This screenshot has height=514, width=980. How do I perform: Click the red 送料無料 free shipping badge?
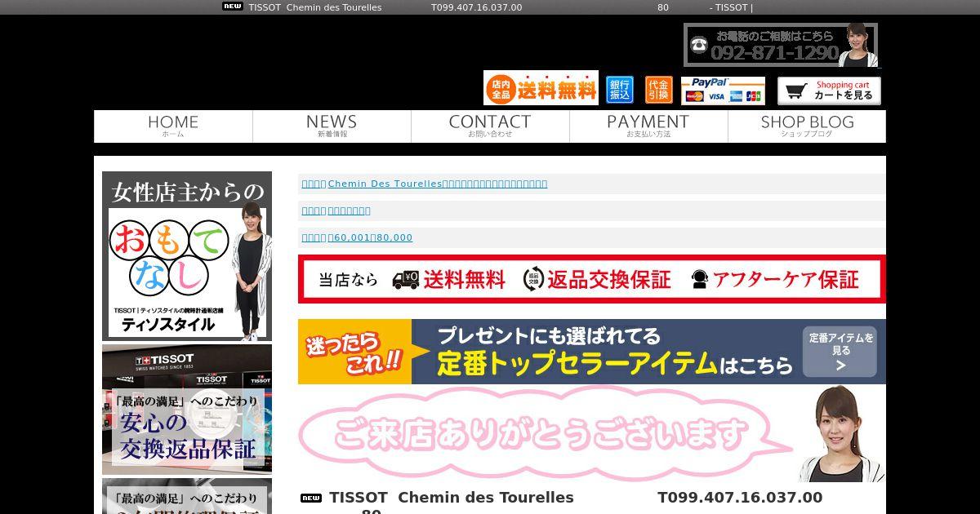541,88
